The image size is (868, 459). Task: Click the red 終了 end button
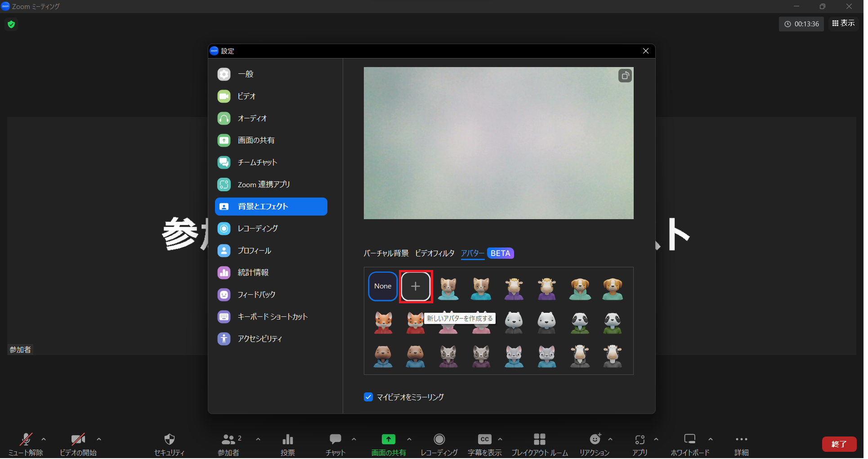[x=839, y=444]
